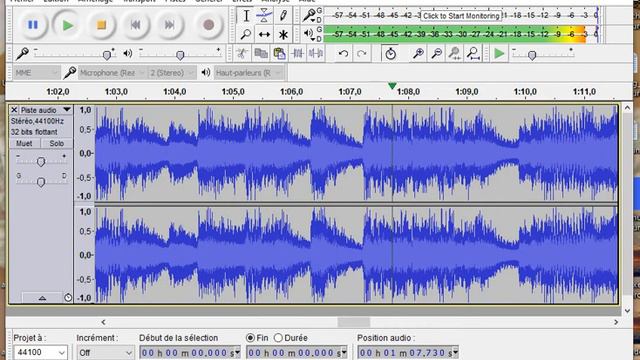Viewport: 640px width, 360px height.
Task: Select the Time Shift tool
Action: click(x=264, y=34)
